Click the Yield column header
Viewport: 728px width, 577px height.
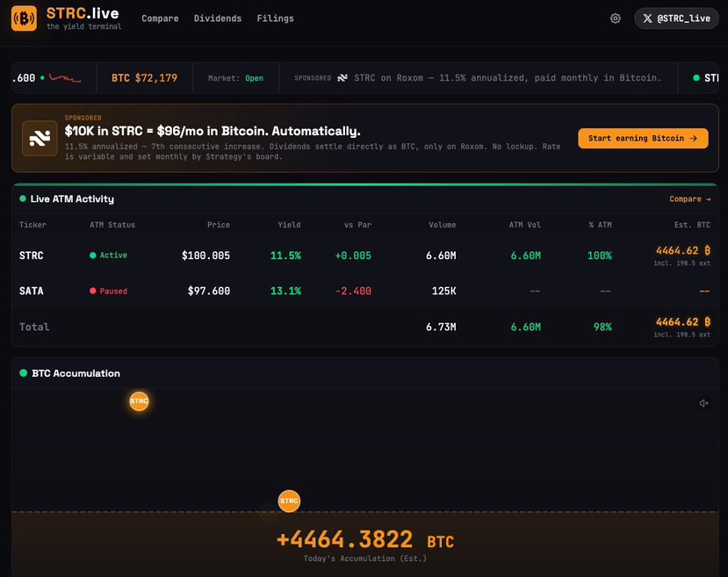click(x=289, y=225)
